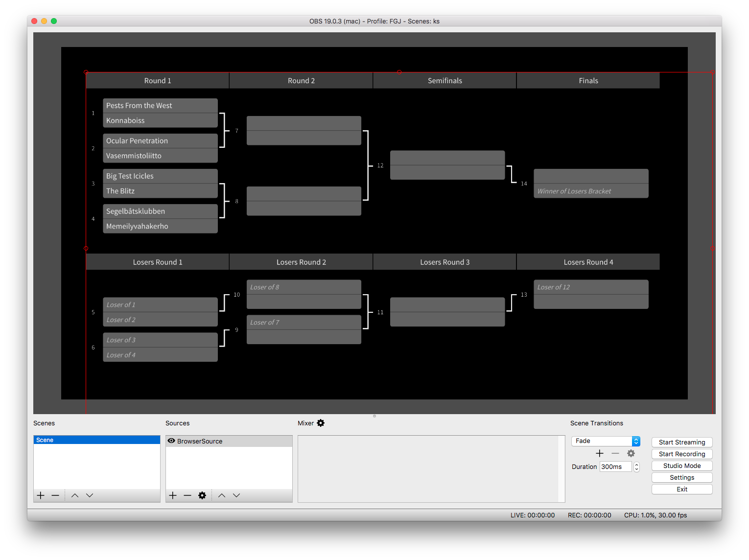Open OBS Settings

pos(681,477)
